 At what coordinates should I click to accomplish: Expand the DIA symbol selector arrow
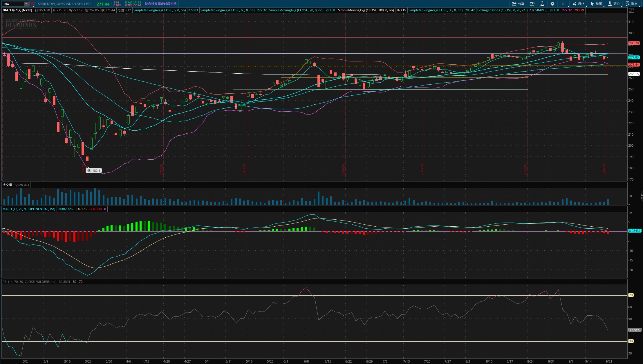26,4
